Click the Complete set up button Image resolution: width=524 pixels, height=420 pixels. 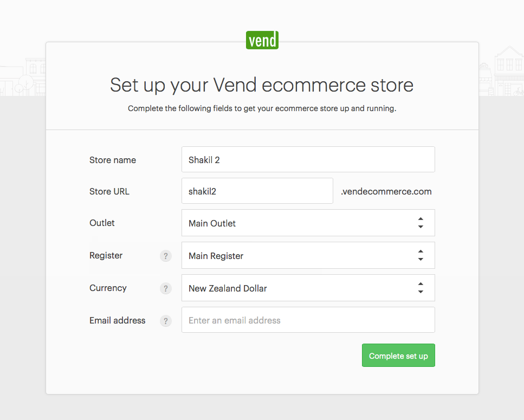coord(398,355)
